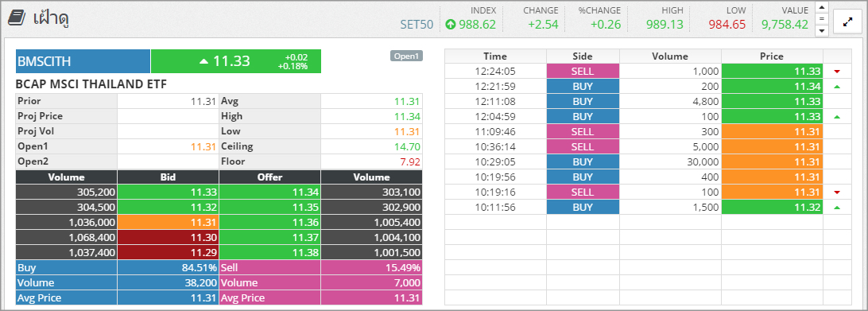The height and width of the screenshot is (311, 868).
Task: Select the offer price 11.35 cell
Action: (270, 207)
